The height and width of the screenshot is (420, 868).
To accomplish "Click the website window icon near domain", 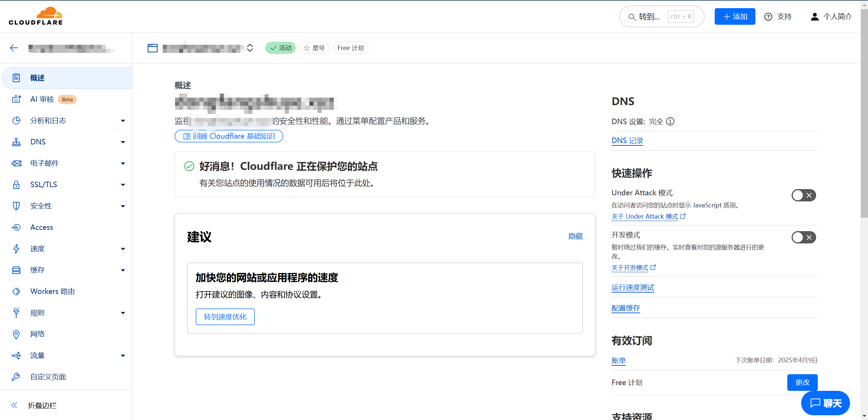I will click(153, 48).
